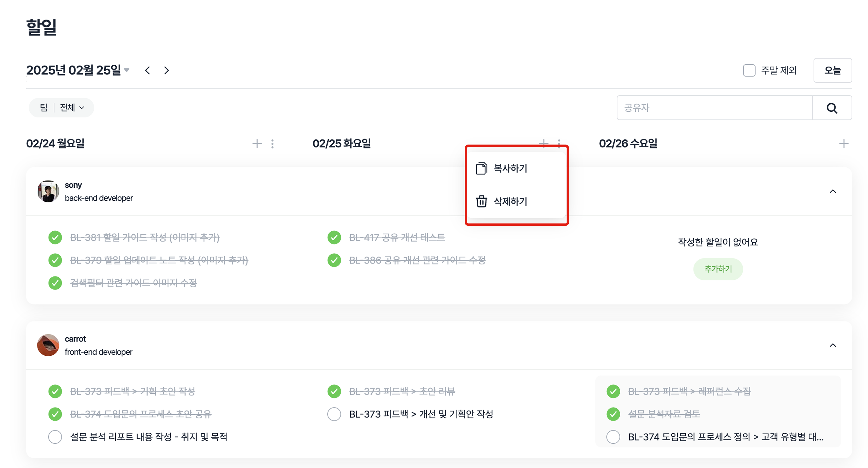
Task: Click the 공유자 search input field
Action: tap(714, 108)
